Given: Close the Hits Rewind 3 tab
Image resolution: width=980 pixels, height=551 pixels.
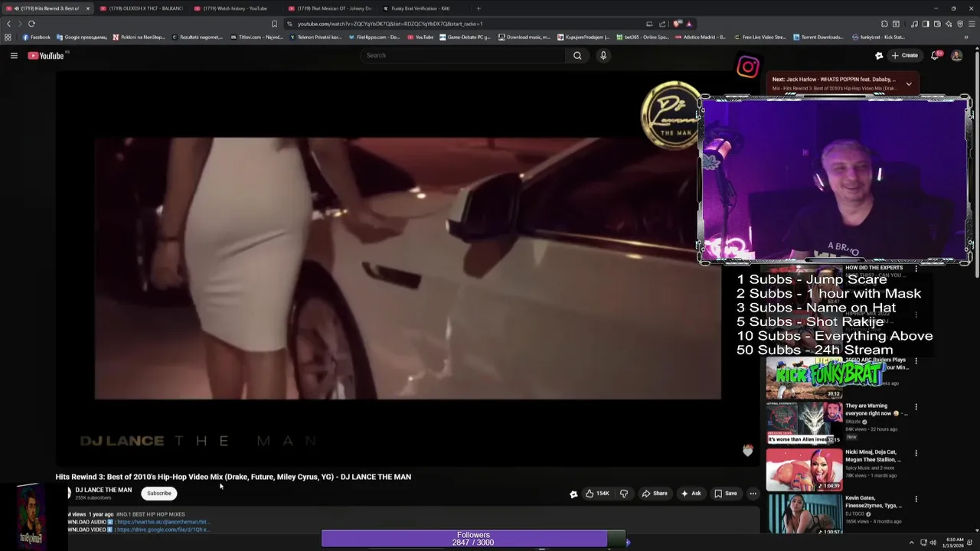Looking at the screenshot, I should pyautogui.click(x=87, y=8).
